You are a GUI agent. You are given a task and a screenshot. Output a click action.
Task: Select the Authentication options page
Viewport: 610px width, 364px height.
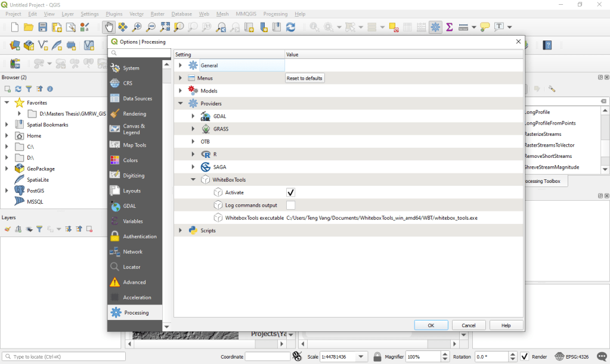pos(140,237)
